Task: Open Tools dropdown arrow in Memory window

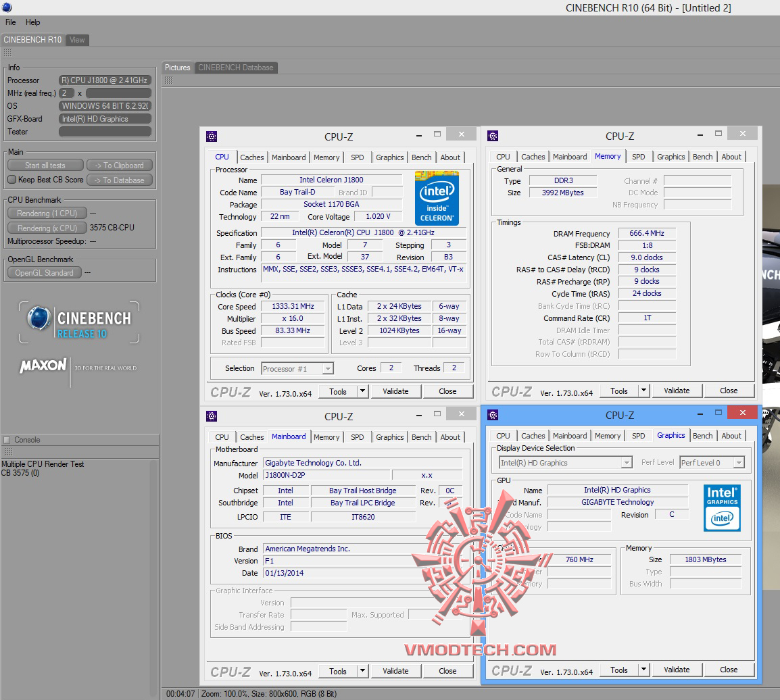Action: pos(643,391)
